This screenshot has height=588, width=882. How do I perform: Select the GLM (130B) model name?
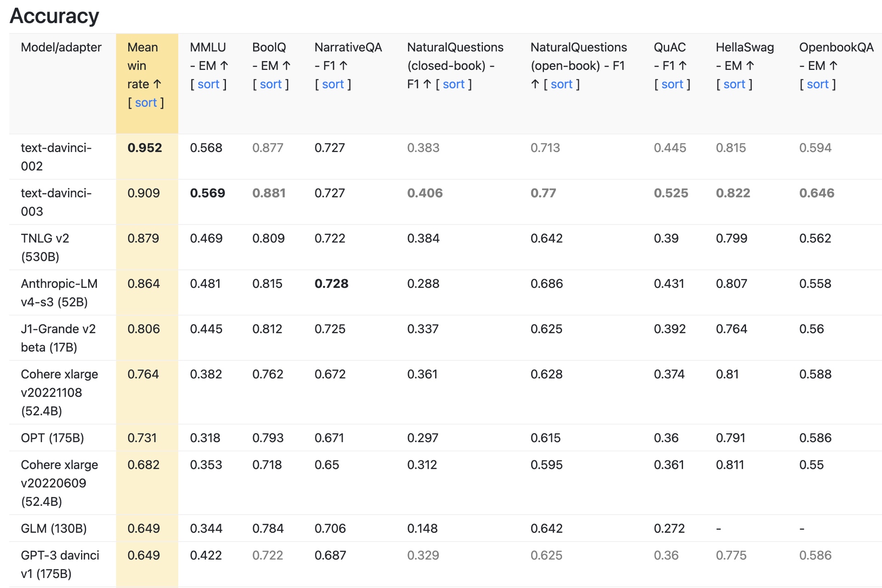54,528
